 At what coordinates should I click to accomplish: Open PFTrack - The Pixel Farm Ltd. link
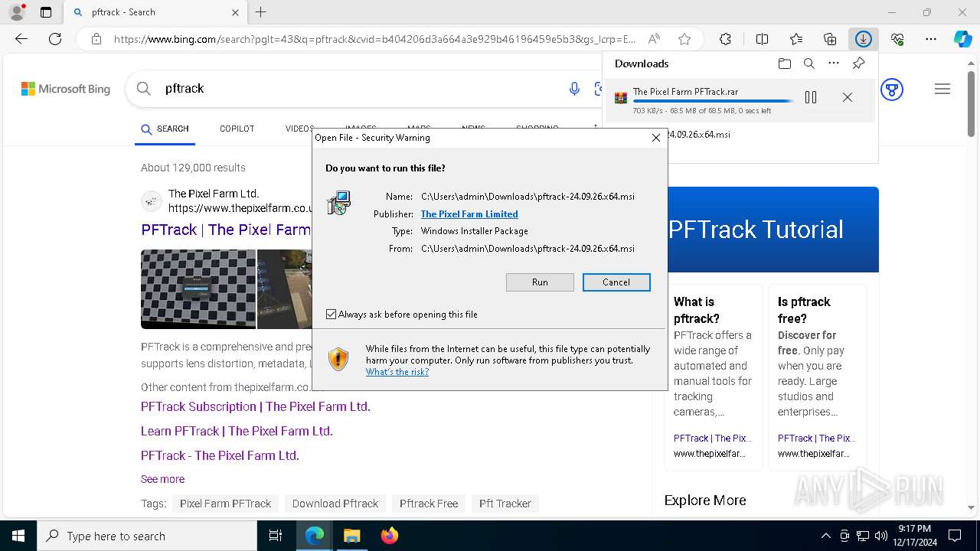pos(220,455)
